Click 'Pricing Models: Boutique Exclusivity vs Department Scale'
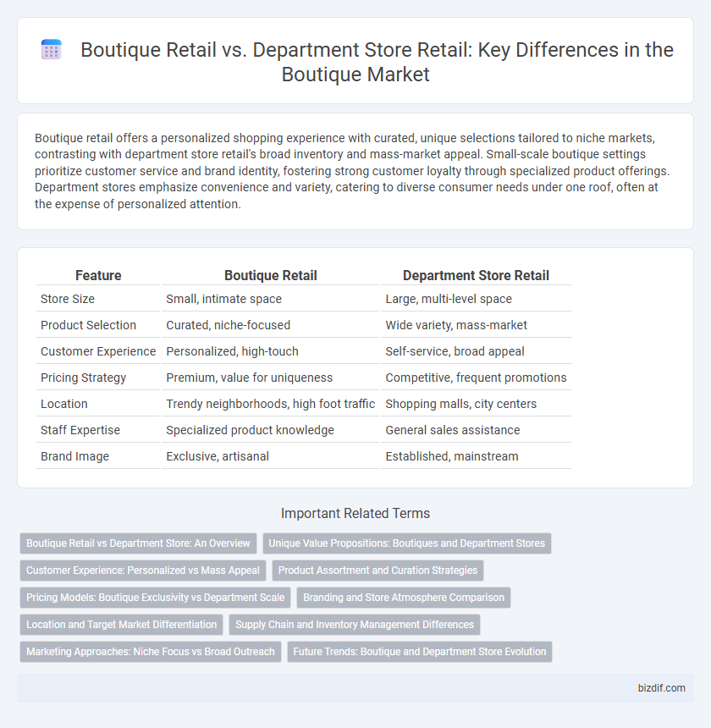Screen dimensions: 711x728 coord(155,598)
